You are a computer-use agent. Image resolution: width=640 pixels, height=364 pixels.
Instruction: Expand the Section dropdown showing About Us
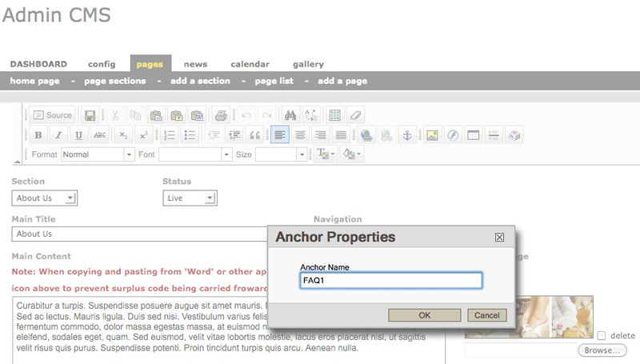point(45,198)
